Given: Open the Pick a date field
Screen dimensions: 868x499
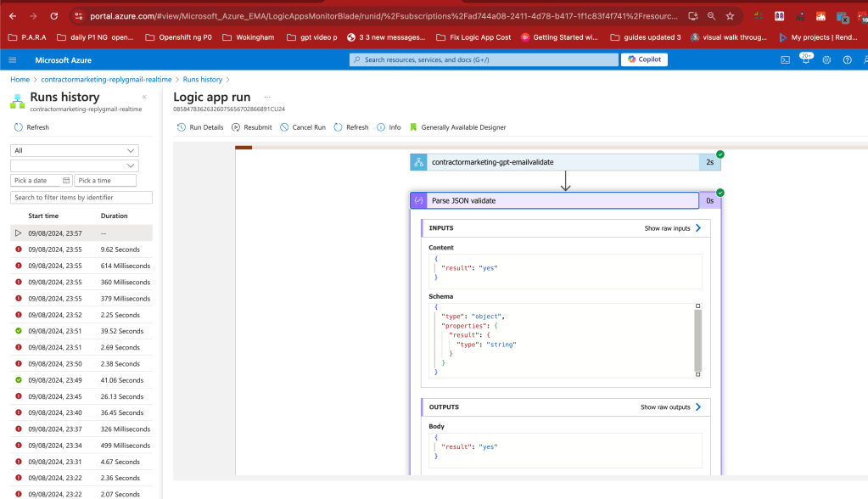Looking at the screenshot, I should pos(41,181).
